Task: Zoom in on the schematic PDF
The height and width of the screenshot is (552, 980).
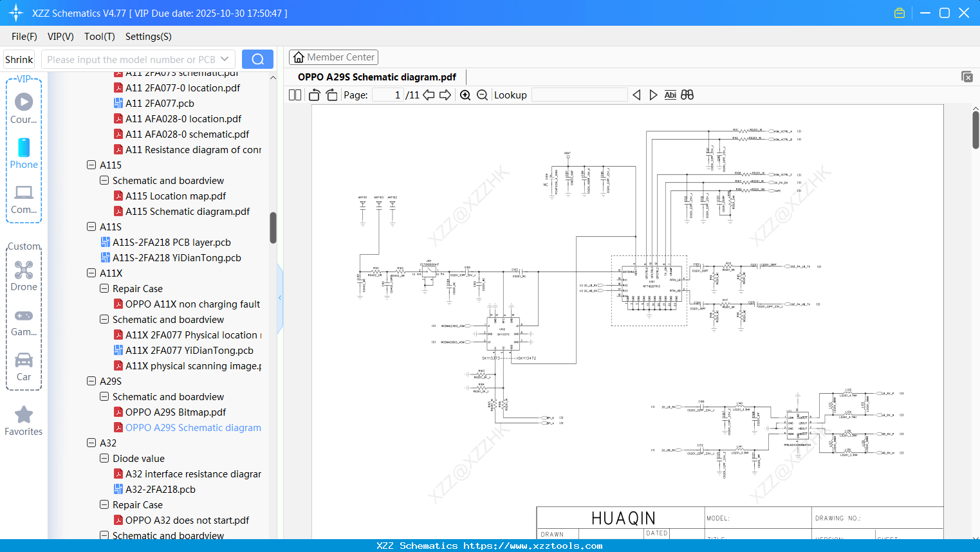Action: [x=465, y=95]
